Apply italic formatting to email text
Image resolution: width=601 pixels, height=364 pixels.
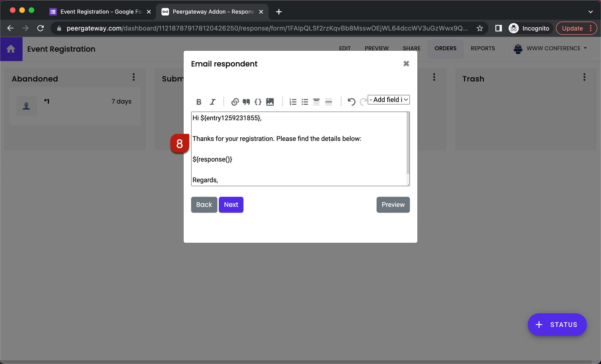(212, 102)
